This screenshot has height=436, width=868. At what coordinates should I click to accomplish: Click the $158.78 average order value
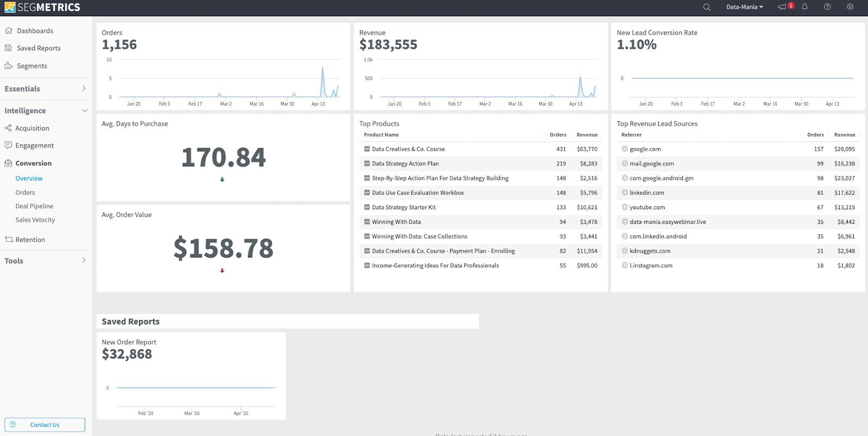coord(223,248)
